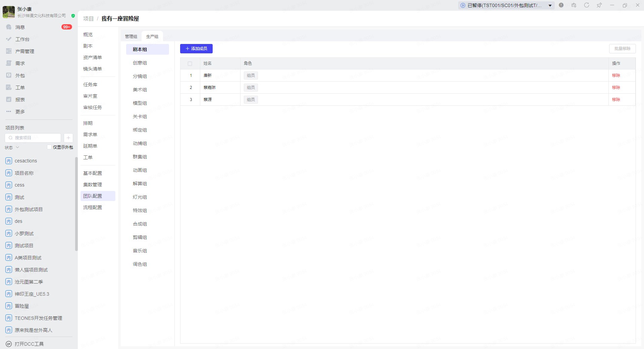644x349 pixels.
Task: Click the project icon beside des
Action: (9, 221)
